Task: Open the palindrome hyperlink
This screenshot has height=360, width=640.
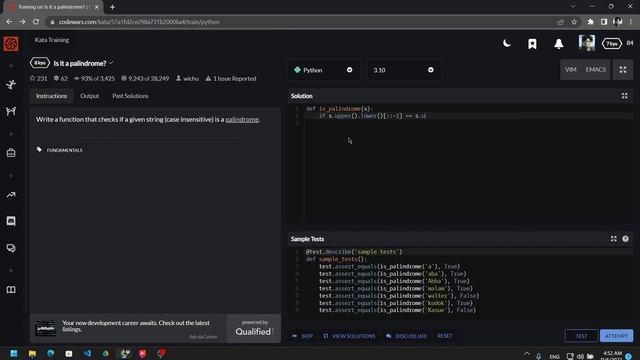Action: 242,119
